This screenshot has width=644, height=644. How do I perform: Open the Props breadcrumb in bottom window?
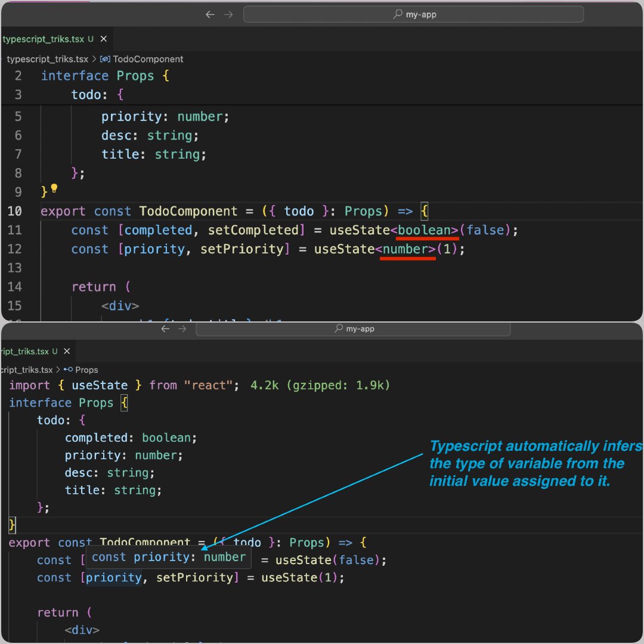(x=86, y=370)
